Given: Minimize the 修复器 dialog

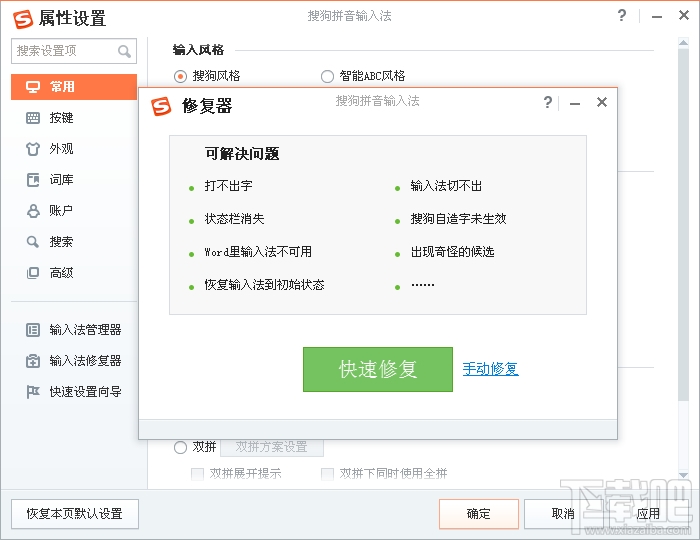Looking at the screenshot, I should pyautogui.click(x=575, y=104).
